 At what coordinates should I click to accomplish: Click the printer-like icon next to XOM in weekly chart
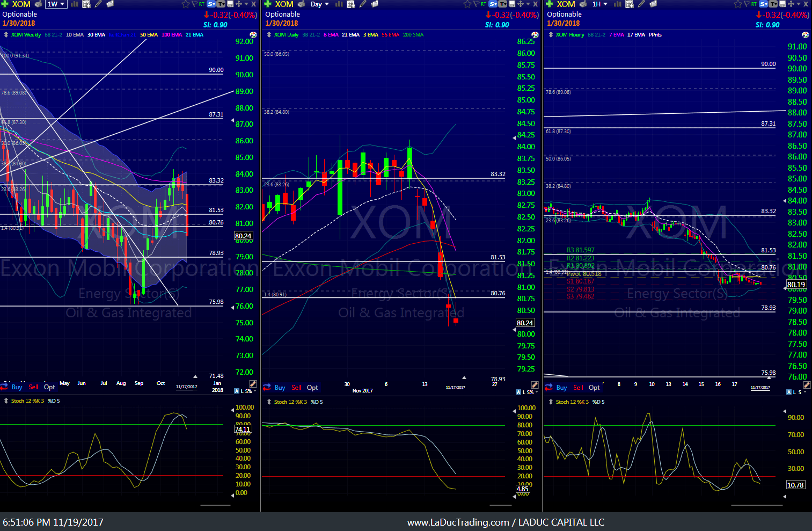point(38,4)
